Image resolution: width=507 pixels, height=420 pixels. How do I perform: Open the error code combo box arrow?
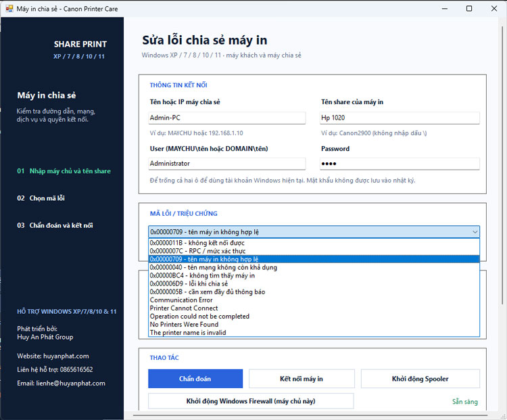pos(475,232)
